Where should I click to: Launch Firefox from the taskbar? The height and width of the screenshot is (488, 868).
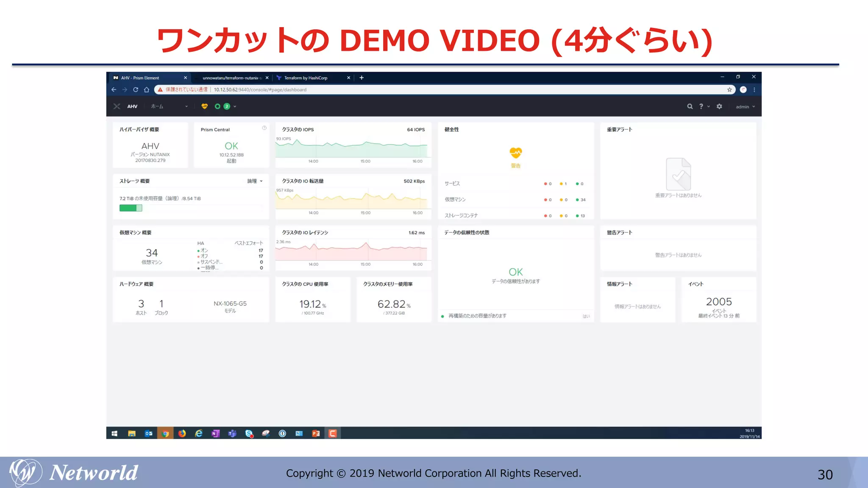click(x=182, y=433)
